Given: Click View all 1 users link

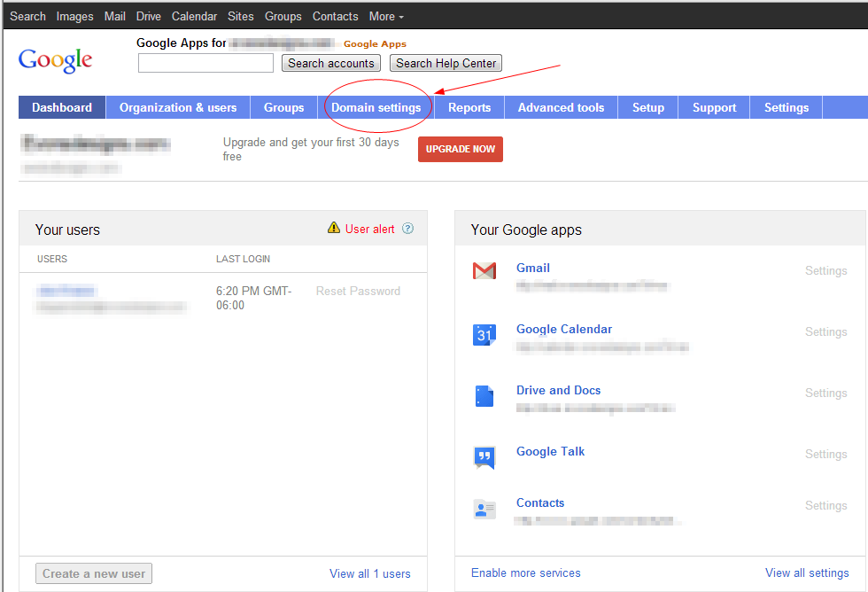Looking at the screenshot, I should pyautogui.click(x=370, y=573).
